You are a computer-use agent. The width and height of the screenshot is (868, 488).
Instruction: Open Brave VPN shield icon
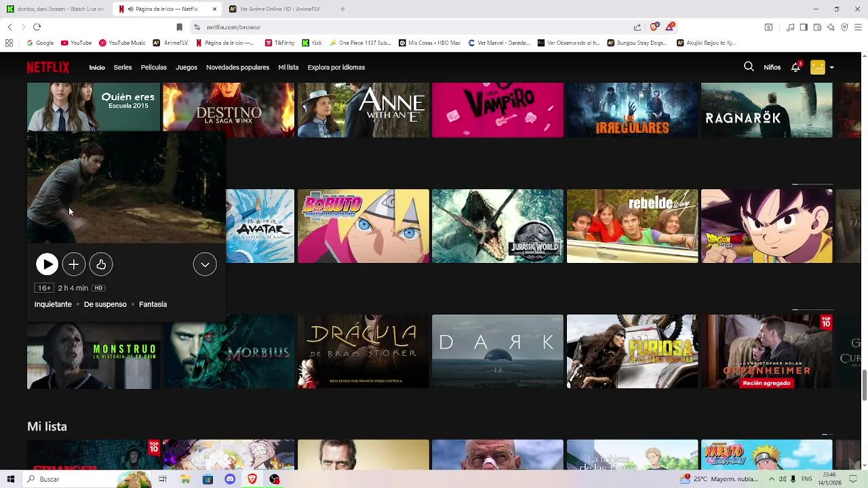coord(844,27)
